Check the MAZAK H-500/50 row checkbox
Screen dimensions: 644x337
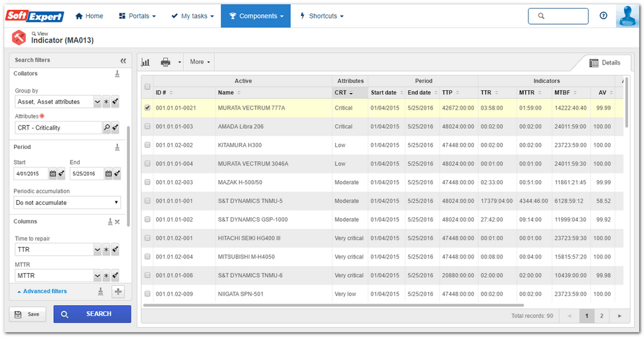click(x=147, y=182)
